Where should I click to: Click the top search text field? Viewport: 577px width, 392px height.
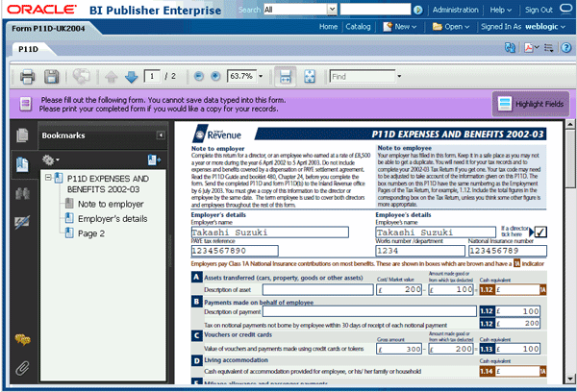click(375, 10)
